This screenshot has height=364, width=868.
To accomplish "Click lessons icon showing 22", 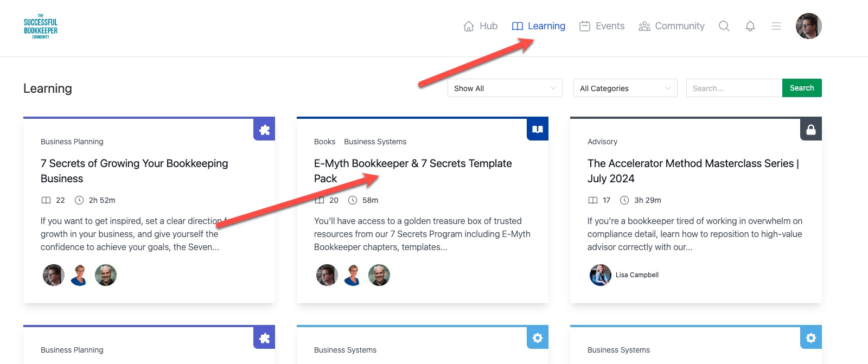I will (46, 200).
